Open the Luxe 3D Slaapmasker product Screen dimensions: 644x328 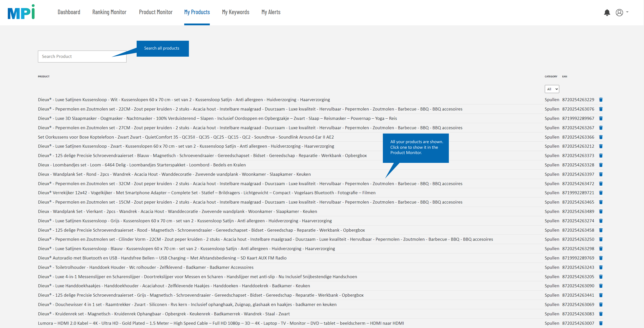point(217,118)
